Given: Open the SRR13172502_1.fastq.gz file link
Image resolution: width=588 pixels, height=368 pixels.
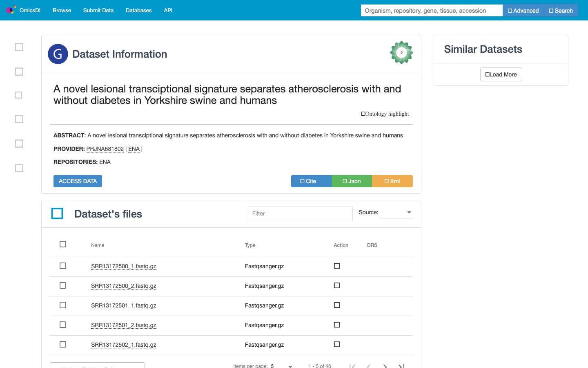Looking at the screenshot, I should coord(124,345).
